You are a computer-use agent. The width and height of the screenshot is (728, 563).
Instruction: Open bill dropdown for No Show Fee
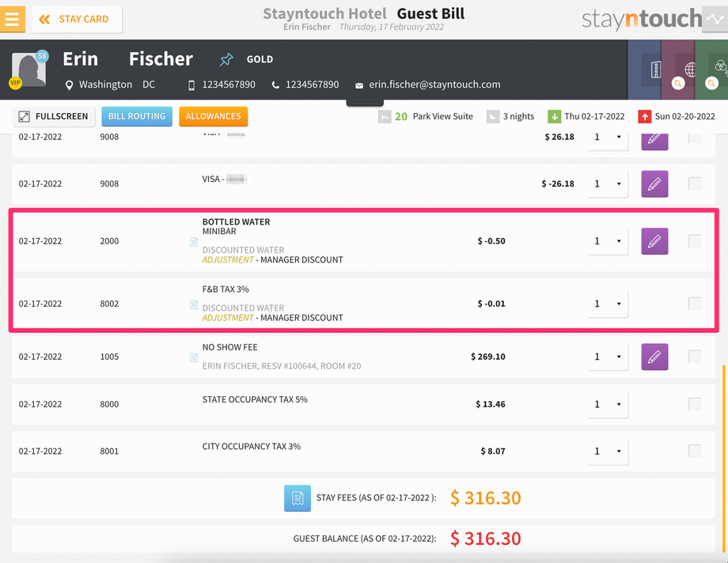click(x=609, y=357)
